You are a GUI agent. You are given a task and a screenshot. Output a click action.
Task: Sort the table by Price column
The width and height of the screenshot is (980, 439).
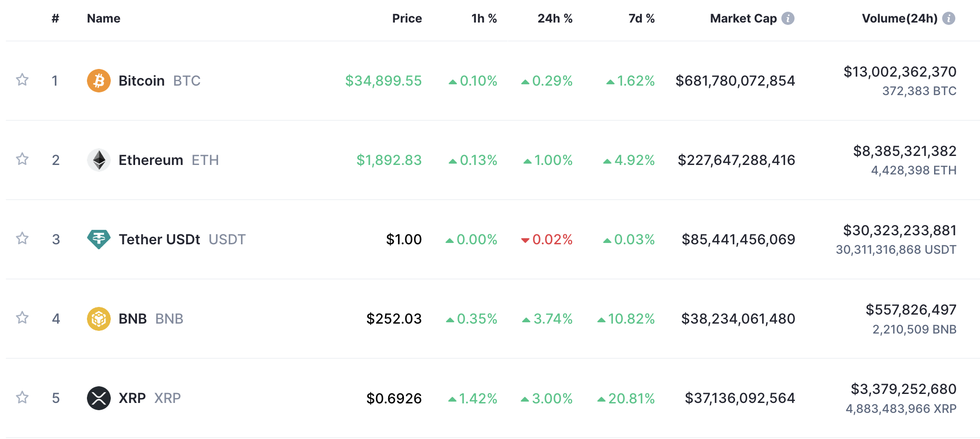tap(407, 18)
